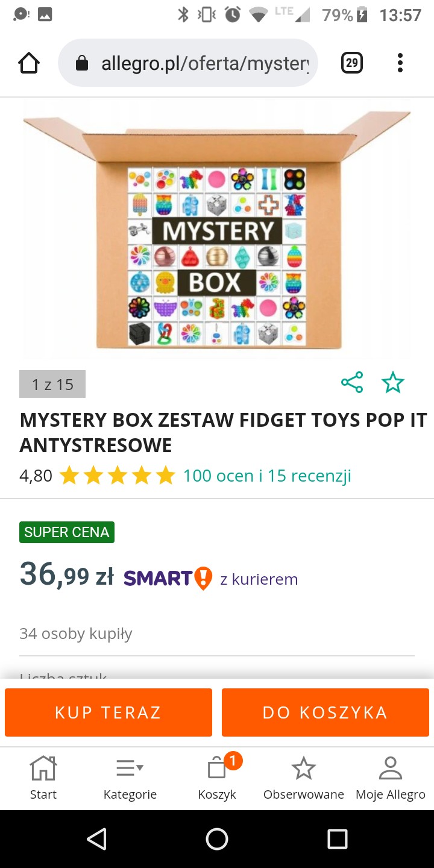Open the Koszyk cart tab

click(x=217, y=778)
